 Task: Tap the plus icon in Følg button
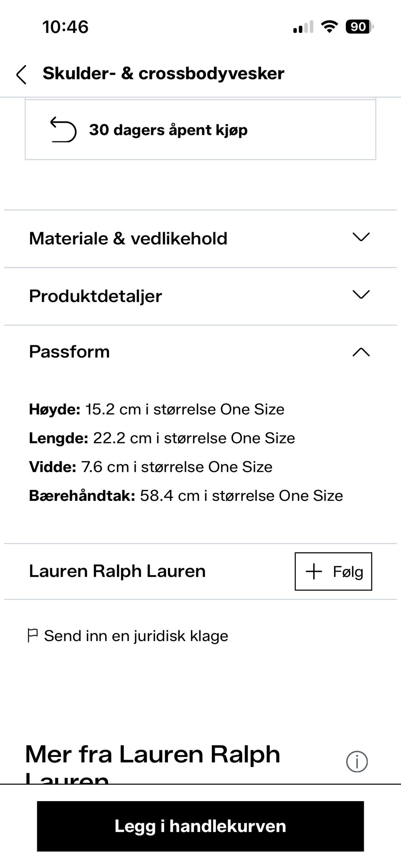[314, 571]
